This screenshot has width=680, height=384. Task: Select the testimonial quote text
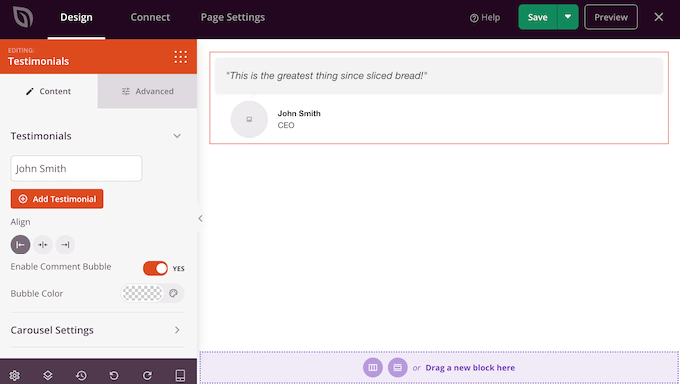point(327,75)
